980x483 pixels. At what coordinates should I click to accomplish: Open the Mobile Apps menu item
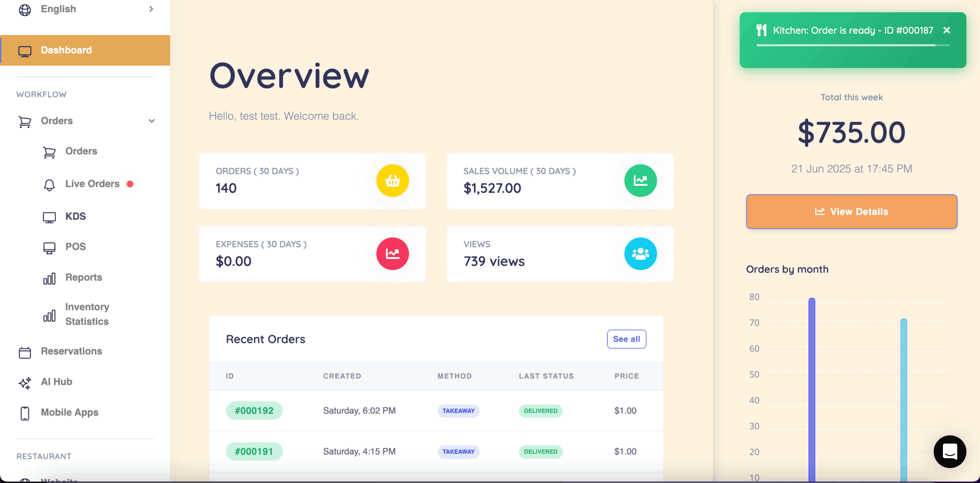69,412
